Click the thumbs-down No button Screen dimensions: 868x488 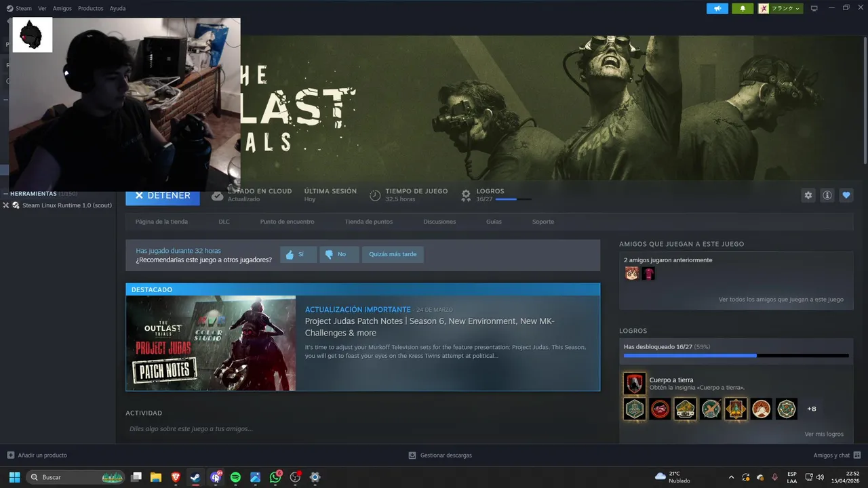[x=339, y=254]
